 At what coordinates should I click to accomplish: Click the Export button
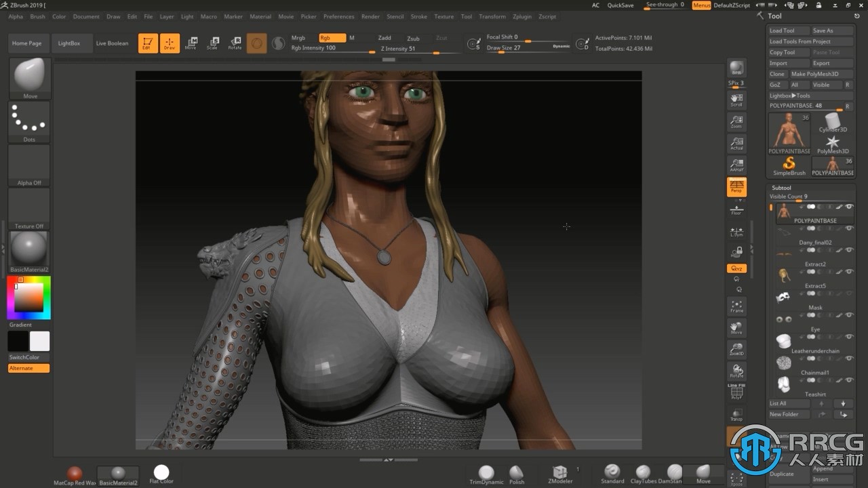[x=832, y=63]
